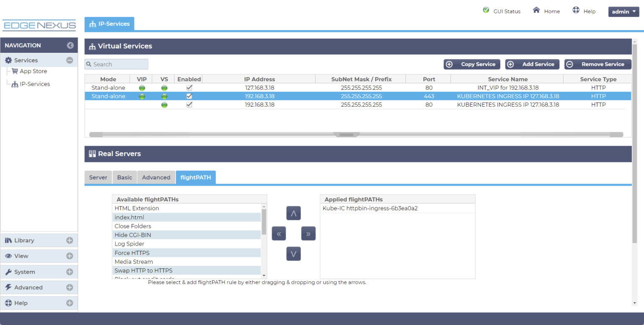Click the EDGENEXUS logo
Screen dimensions: 644x325
coord(39,25)
